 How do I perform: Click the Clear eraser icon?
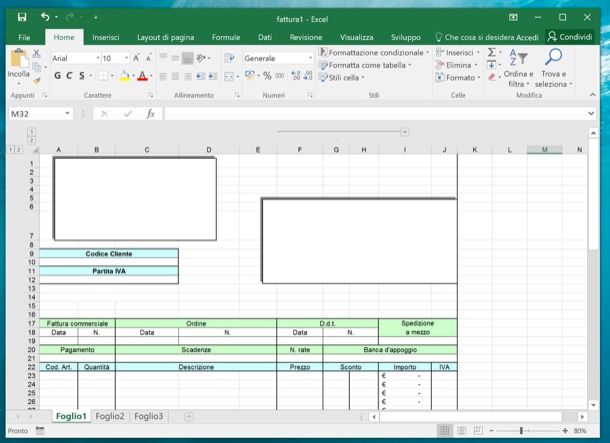[x=492, y=77]
